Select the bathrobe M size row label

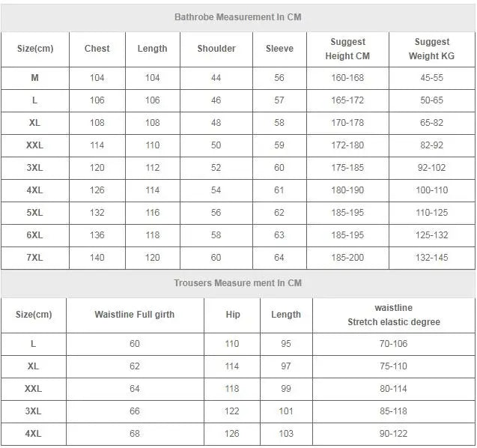[34, 78]
